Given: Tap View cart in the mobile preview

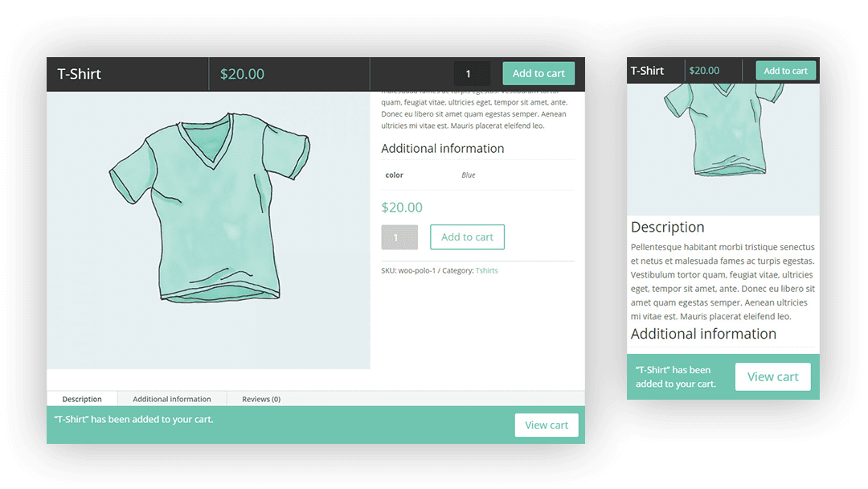Looking at the screenshot, I should click(x=772, y=376).
